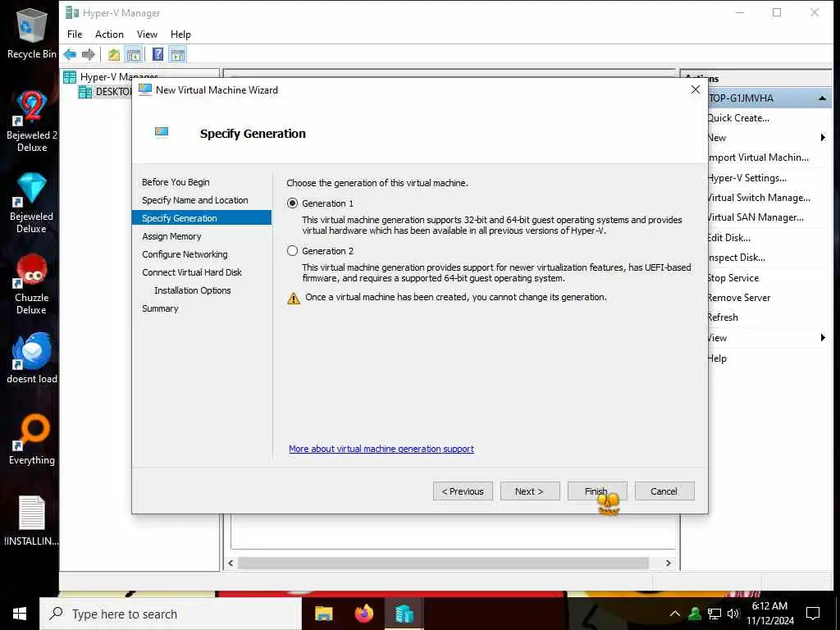Image resolution: width=840 pixels, height=630 pixels.
Task: Select the Everything search desktop shortcut
Action: click(x=32, y=440)
